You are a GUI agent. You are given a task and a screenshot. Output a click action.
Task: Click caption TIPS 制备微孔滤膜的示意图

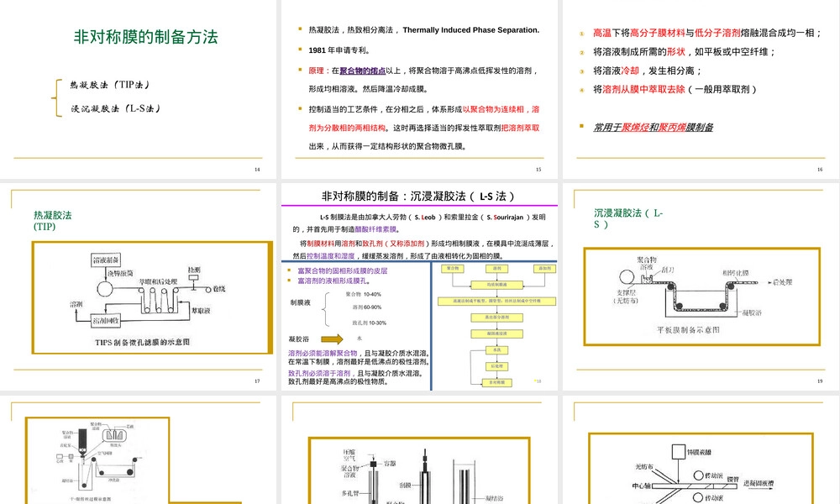(x=142, y=342)
